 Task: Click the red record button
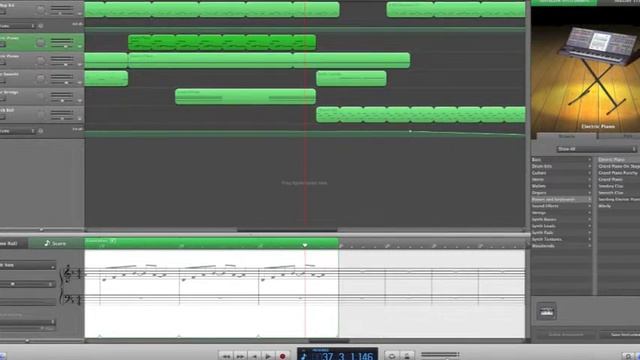click(282, 356)
